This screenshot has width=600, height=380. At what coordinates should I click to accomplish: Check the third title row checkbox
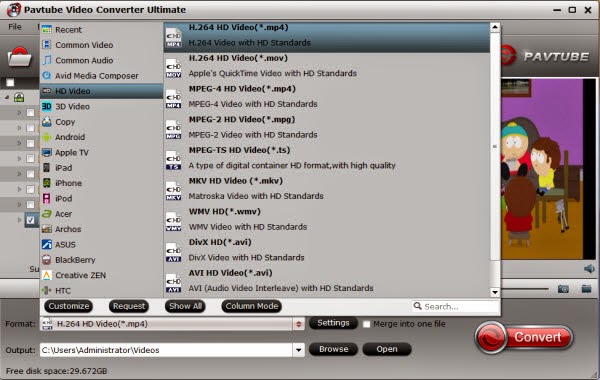pos(31,143)
